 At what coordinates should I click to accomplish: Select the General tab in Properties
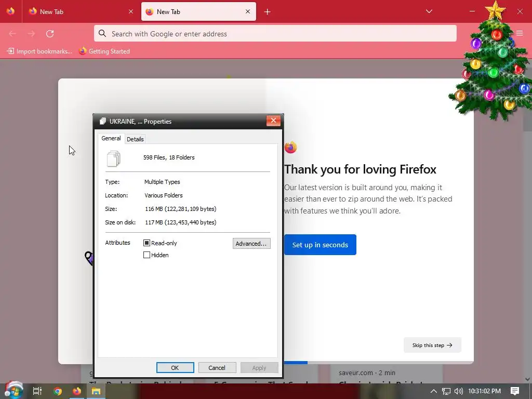(x=111, y=138)
